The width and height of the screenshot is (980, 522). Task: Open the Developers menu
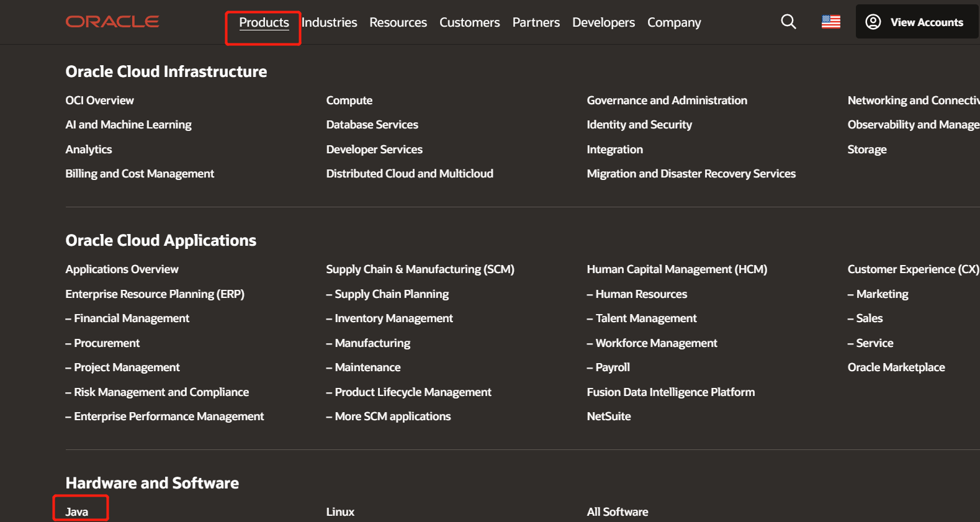(x=603, y=22)
